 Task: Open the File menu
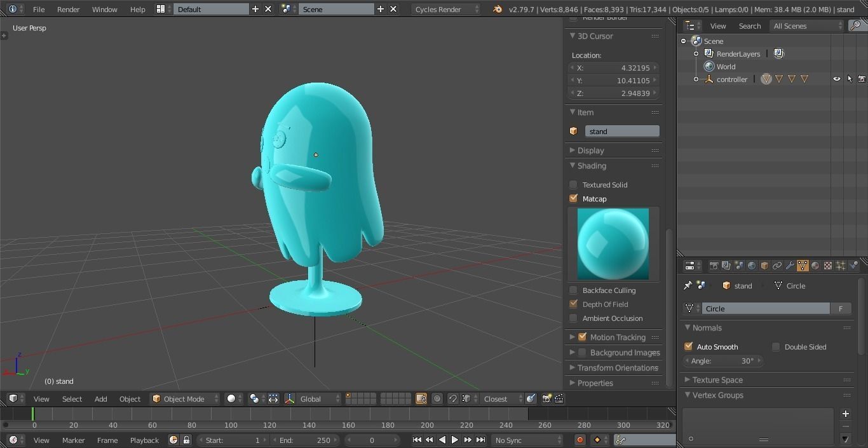(x=39, y=9)
